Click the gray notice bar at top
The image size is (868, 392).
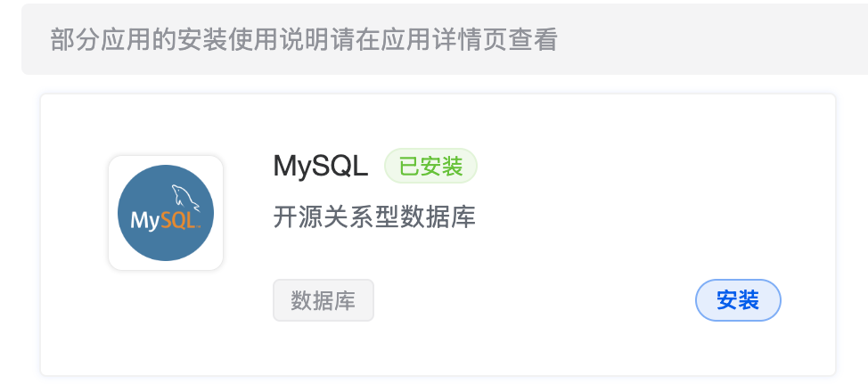[713, 41]
